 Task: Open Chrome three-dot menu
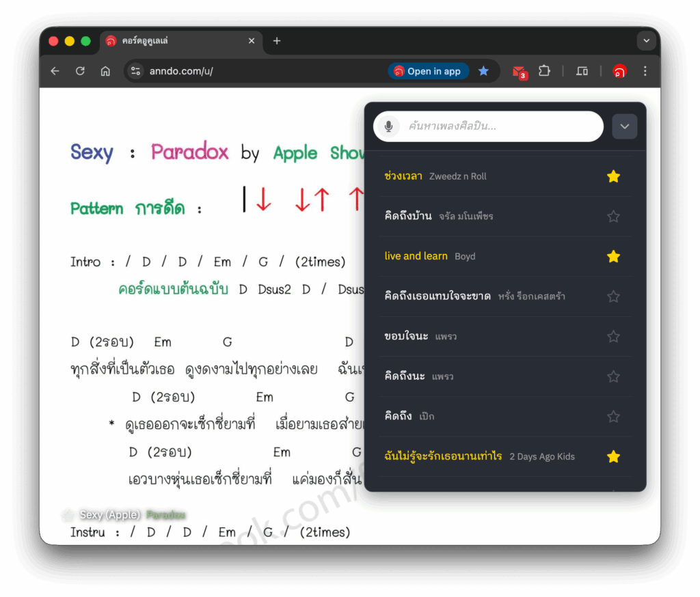point(645,71)
